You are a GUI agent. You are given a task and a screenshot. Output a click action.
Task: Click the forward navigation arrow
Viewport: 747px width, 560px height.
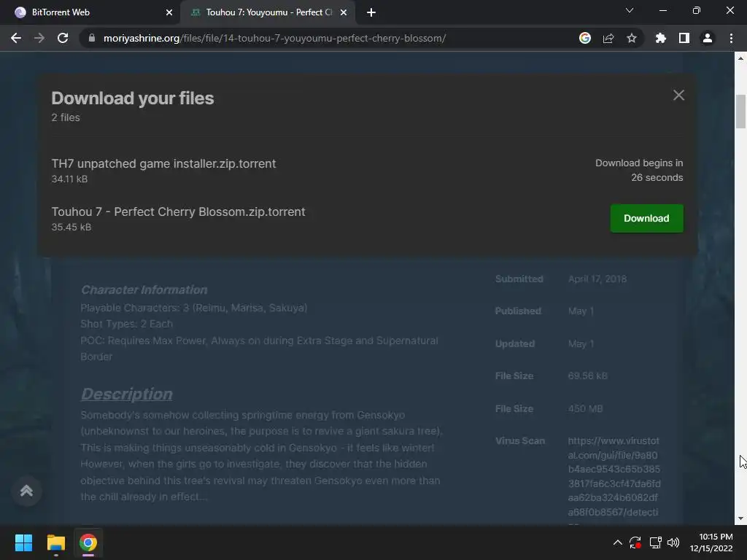click(39, 38)
